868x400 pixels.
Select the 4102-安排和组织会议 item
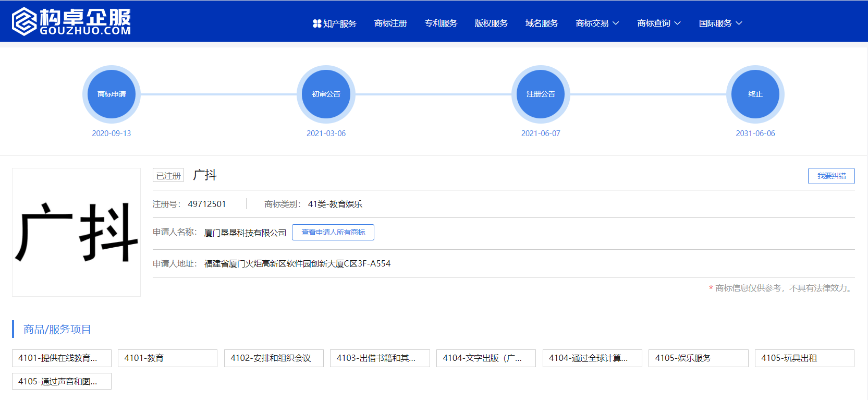click(274, 358)
